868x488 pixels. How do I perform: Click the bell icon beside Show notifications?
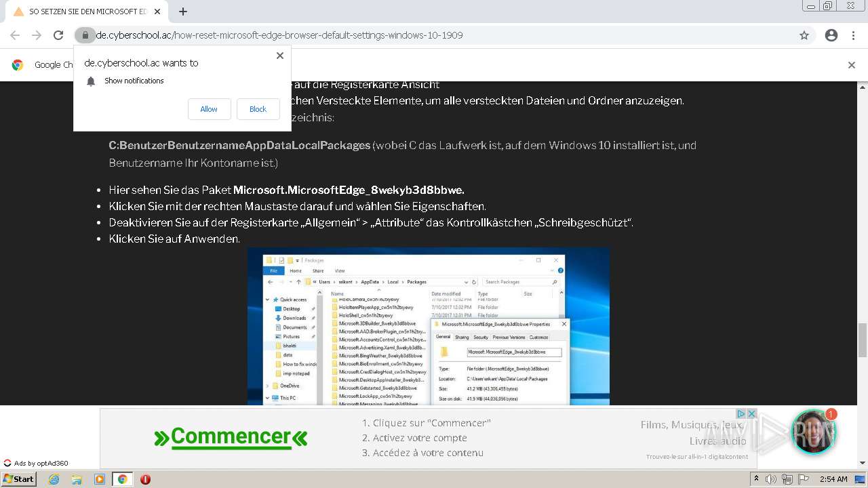[x=91, y=81]
